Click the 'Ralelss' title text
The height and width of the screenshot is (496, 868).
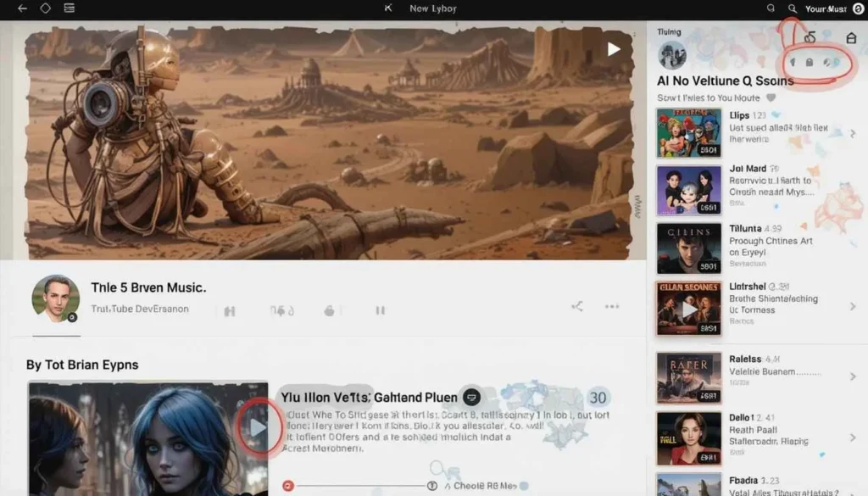click(x=745, y=359)
